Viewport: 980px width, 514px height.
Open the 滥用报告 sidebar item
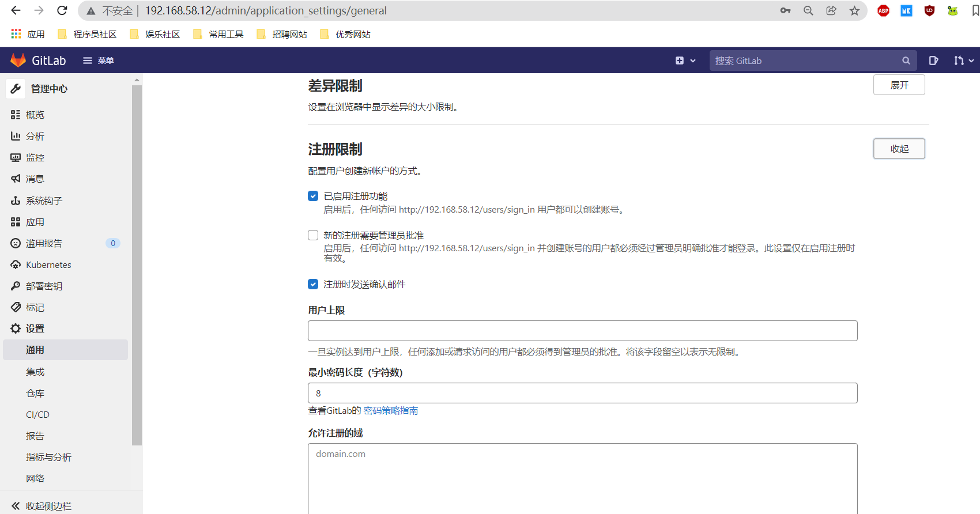[66, 243]
